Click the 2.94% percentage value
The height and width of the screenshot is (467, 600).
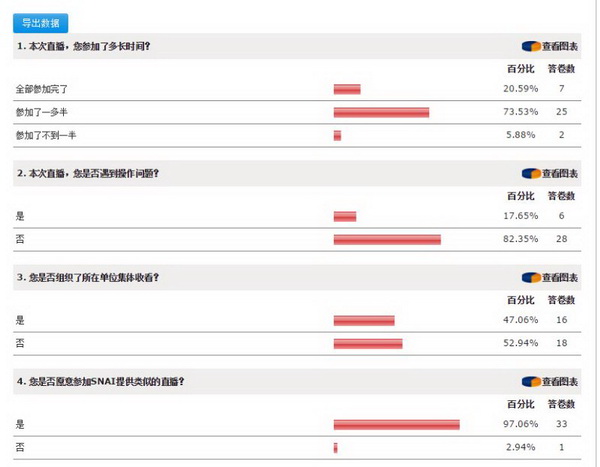pos(525,446)
